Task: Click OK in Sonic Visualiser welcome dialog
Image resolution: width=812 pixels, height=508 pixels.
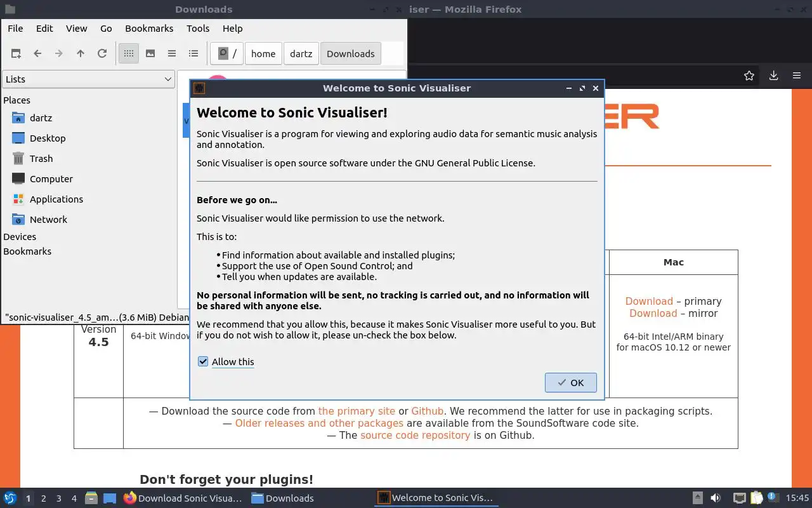Action: 570,382
